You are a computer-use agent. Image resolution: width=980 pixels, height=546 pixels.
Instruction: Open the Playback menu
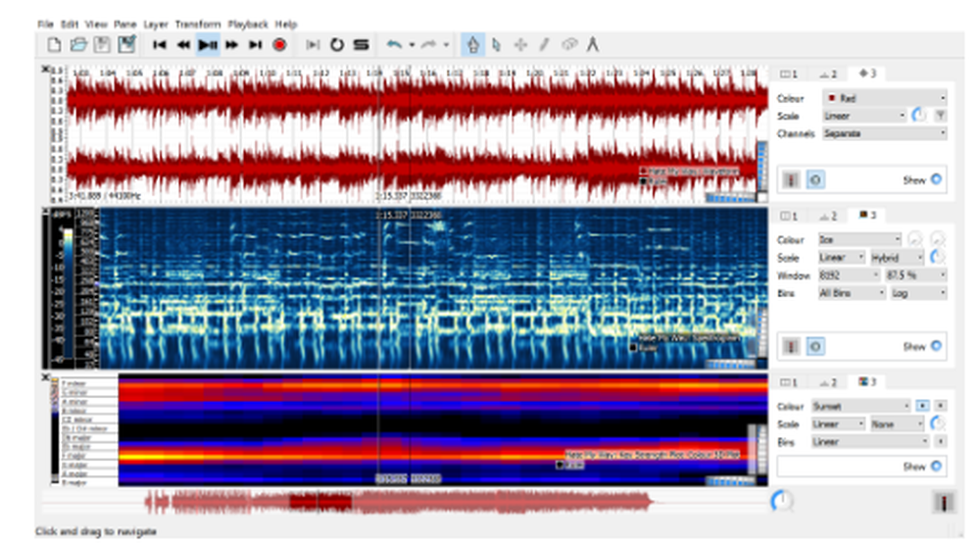(248, 25)
